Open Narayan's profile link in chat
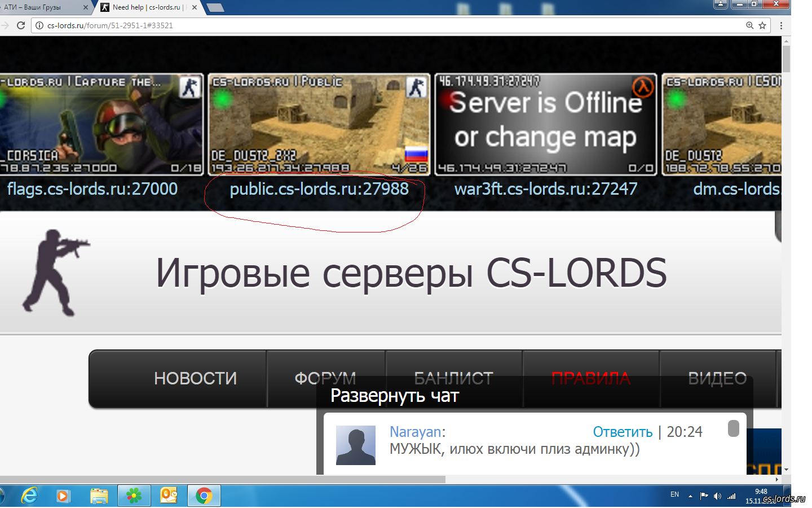This screenshot has height=508, width=812. point(416,432)
